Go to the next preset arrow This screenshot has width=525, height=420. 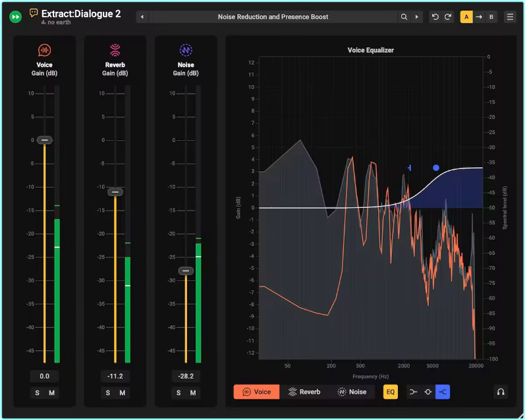coord(416,17)
